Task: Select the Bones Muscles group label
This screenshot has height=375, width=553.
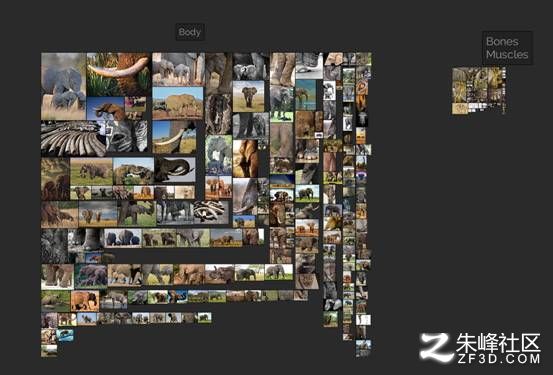Action: (x=507, y=48)
